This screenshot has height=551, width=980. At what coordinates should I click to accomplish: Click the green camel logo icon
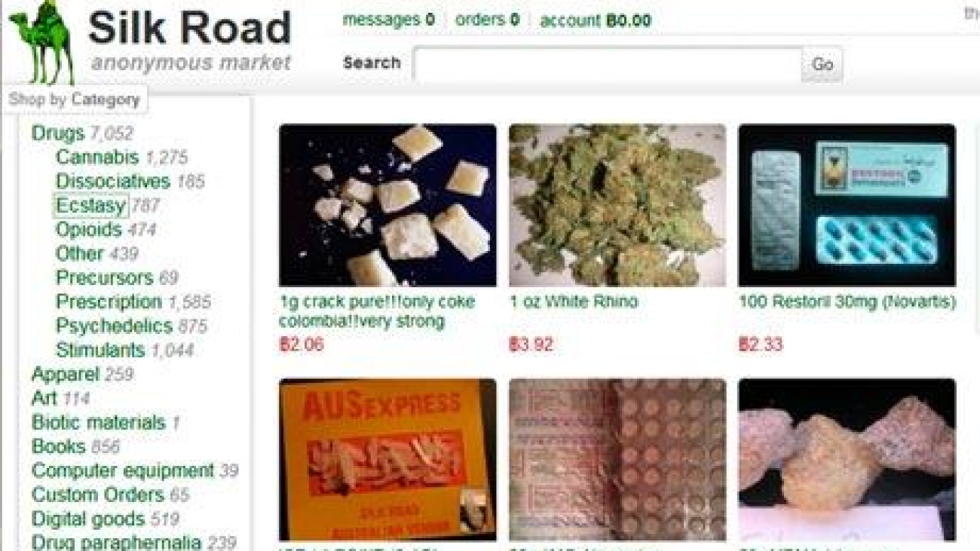click(x=42, y=44)
